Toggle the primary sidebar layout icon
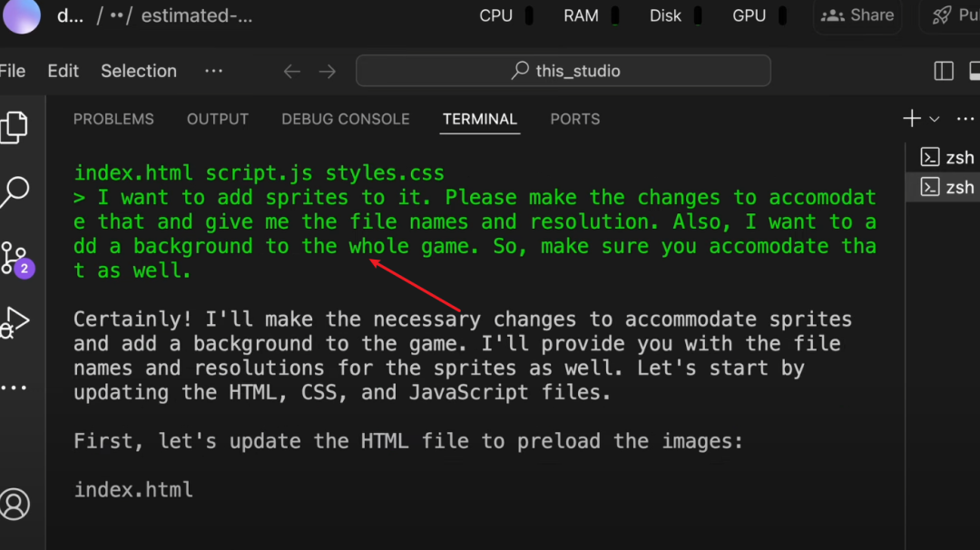 click(944, 71)
